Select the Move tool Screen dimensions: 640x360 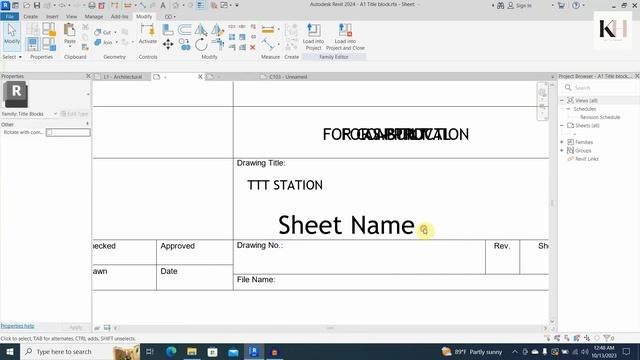(x=168, y=44)
